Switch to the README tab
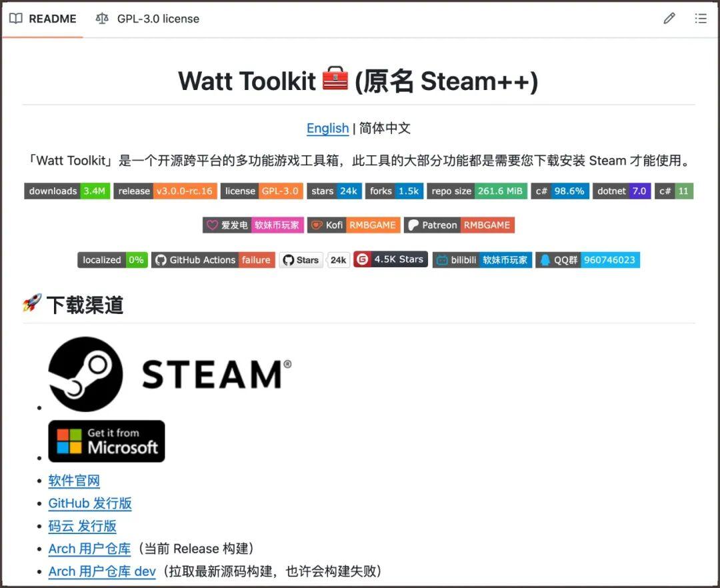 point(43,19)
